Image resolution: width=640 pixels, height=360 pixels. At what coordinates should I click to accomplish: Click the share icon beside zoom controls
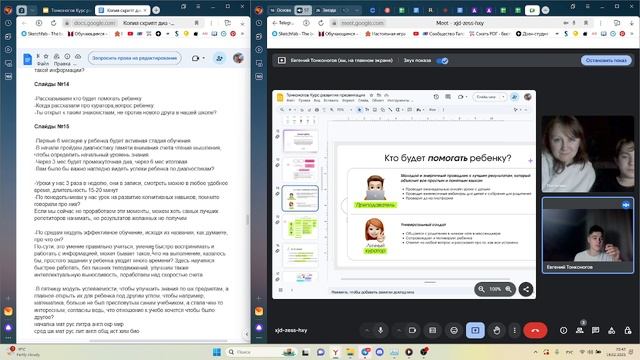pos(527,289)
